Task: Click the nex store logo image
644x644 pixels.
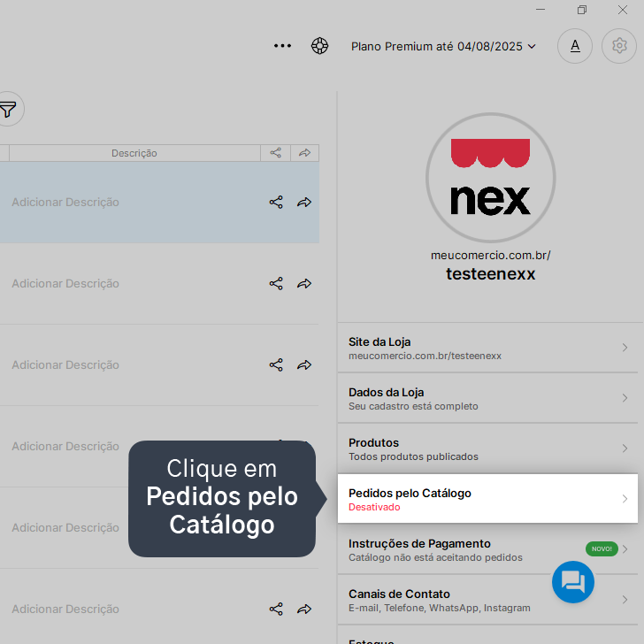Action: pos(490,178)
